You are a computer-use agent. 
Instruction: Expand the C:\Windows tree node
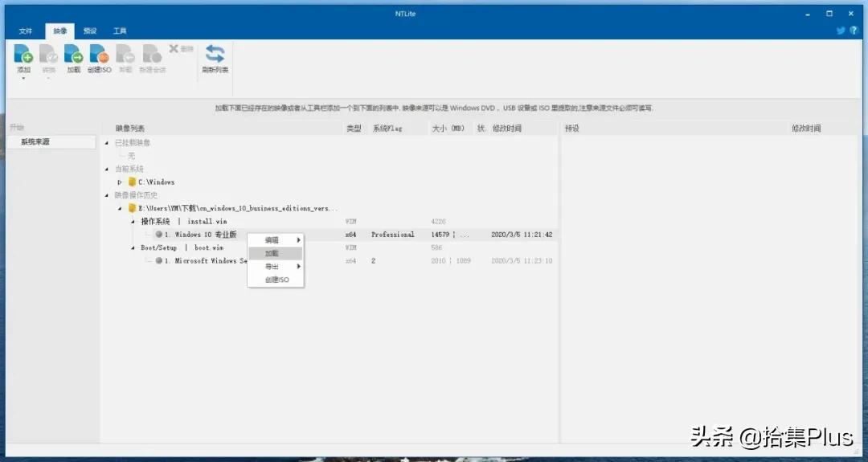[120, 182]
